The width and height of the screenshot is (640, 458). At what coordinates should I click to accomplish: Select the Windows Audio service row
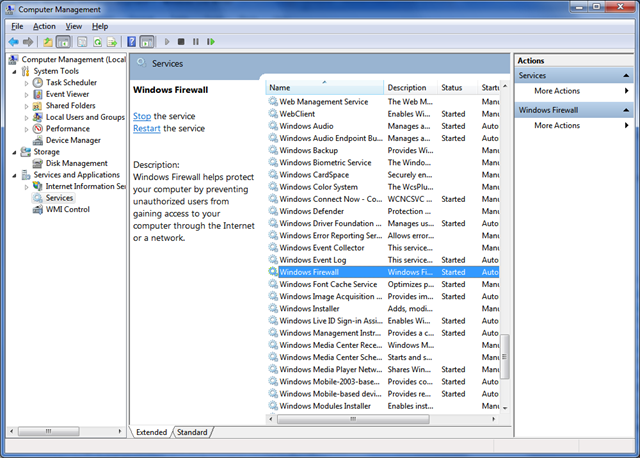click(x=383, y=126)
